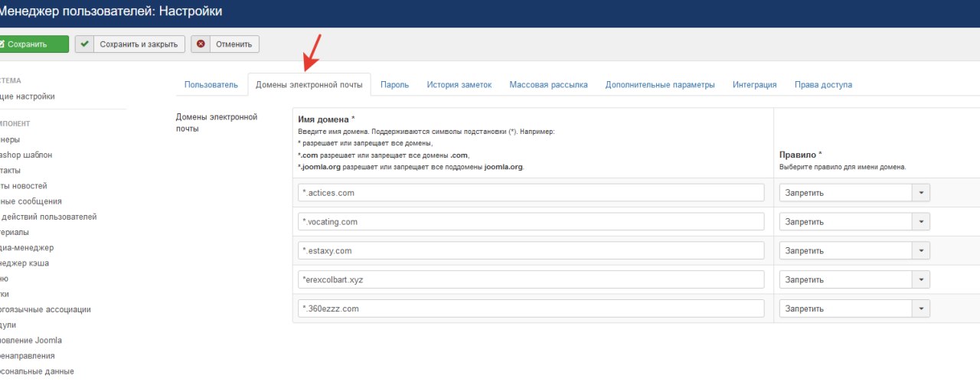
Task: Open rule dropdown for *.vocating.com
Action: click(x=854, y=222)
